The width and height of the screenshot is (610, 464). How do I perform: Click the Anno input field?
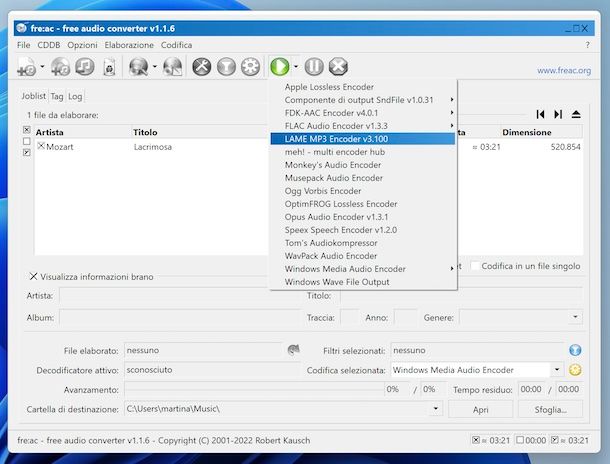pyautogui.click(x=405, y=317)
